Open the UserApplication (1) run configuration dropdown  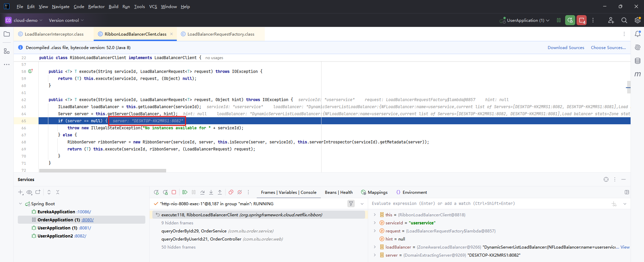524,20
